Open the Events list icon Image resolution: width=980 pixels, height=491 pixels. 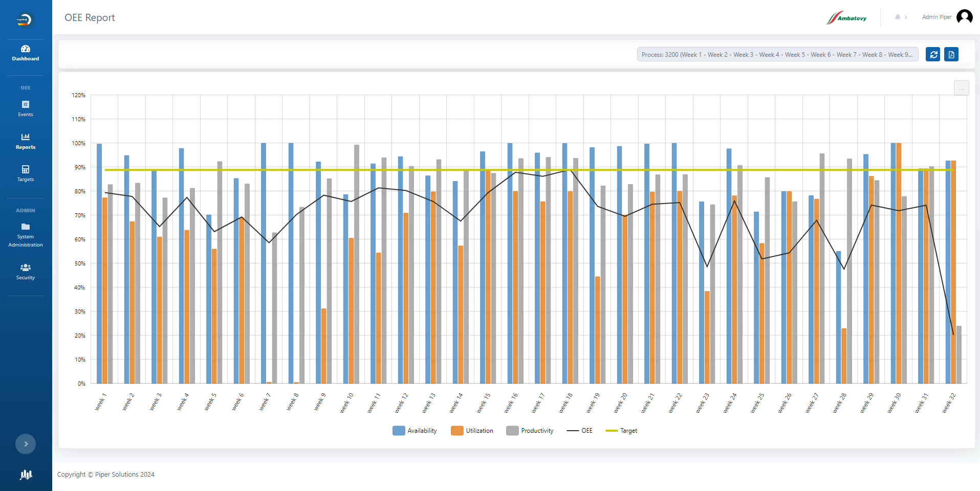[x=26, y=104]
